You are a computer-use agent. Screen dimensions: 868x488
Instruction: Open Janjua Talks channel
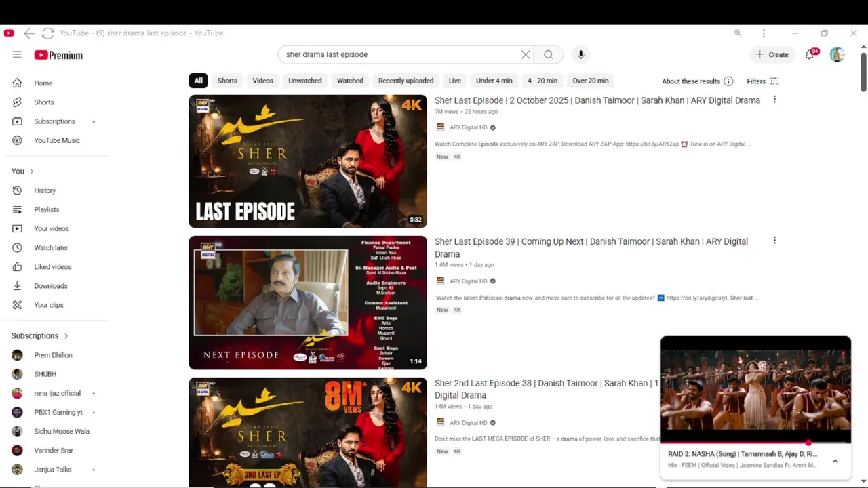(54, 469)
